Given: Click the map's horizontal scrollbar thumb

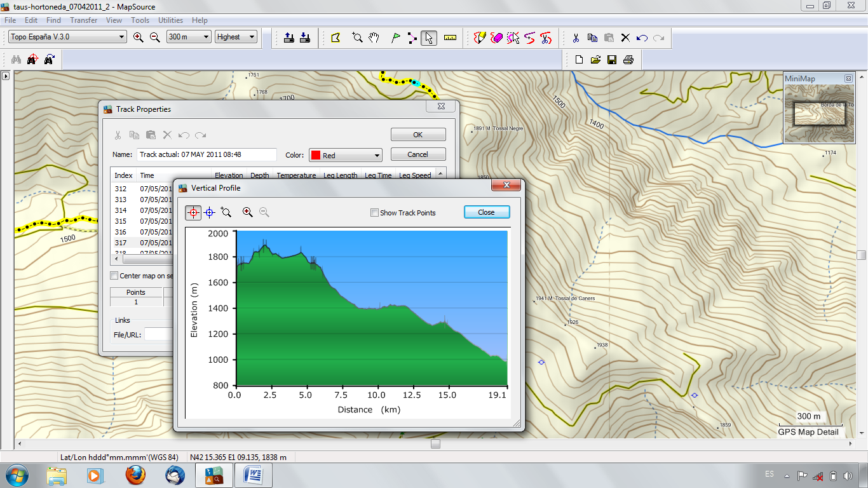Looking at the screenshot, I should [x=435, y=444].
